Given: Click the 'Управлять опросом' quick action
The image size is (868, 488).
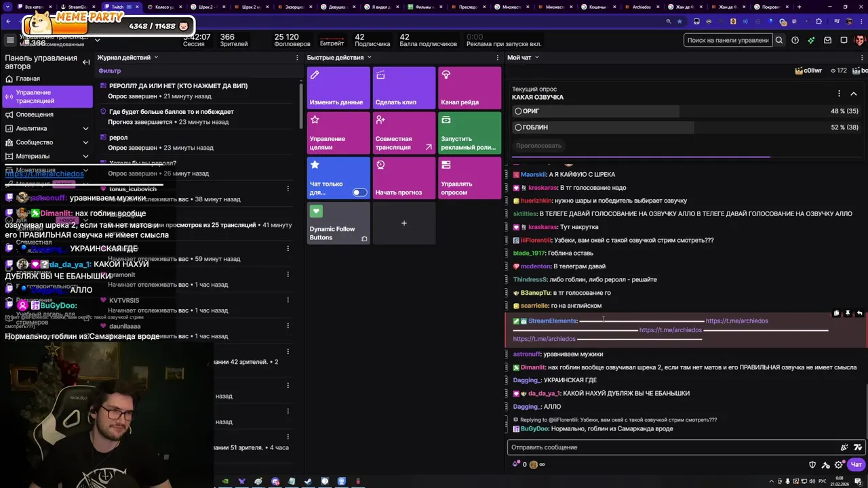Looking at the screenshot, I should (469, 178).
